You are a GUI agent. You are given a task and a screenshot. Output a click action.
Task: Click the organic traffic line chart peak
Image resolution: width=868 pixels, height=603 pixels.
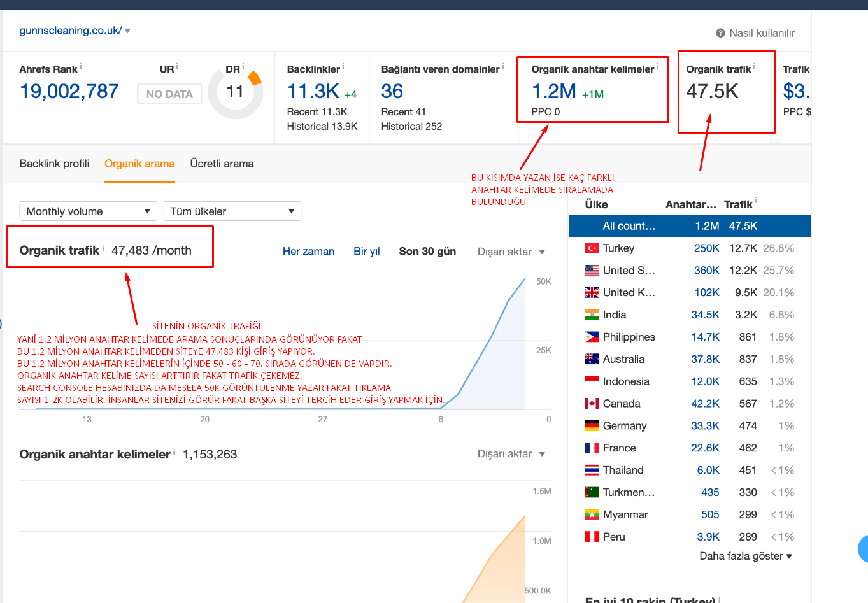pyautogui.click(x=525, y=279)
